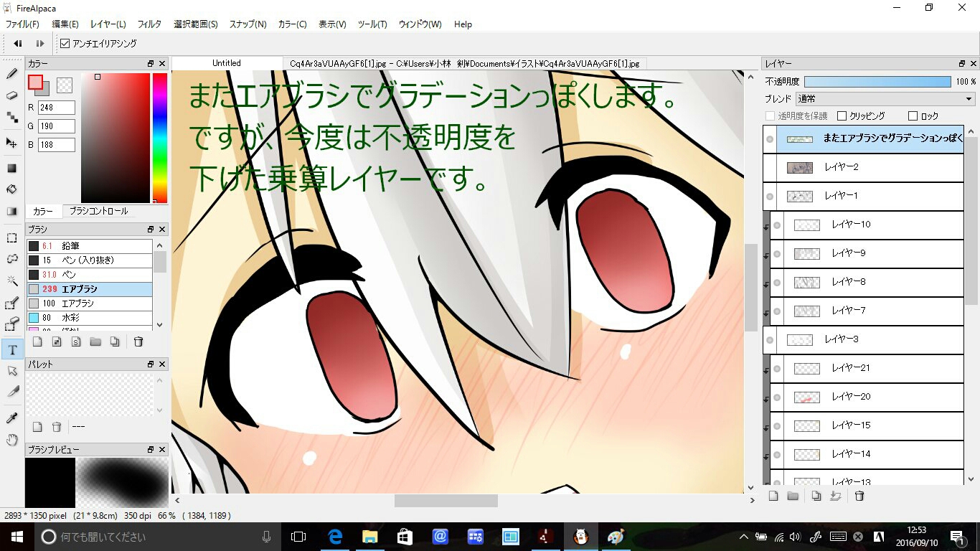Screen dimensions: 980x551
Task: Select the Hand pan tool
Action: click(12, 440)
